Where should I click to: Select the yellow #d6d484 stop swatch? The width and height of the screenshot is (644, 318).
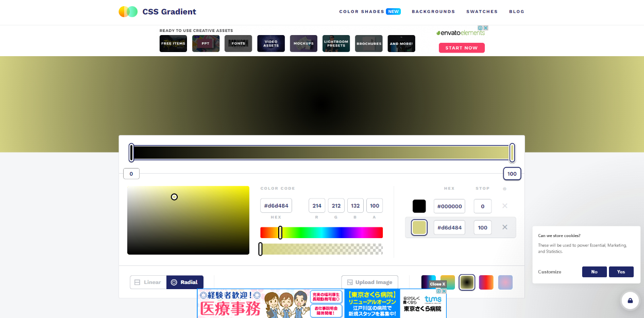(x=419, y=227)
